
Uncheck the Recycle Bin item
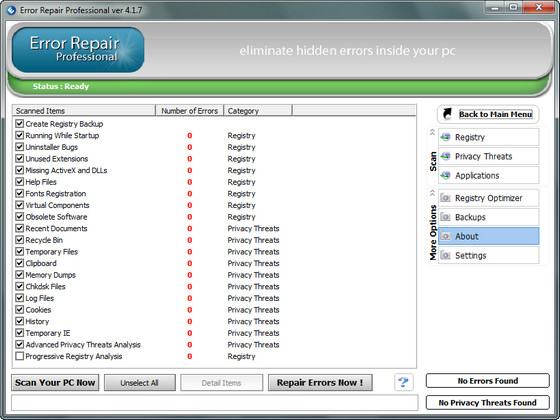coord(20,240)
